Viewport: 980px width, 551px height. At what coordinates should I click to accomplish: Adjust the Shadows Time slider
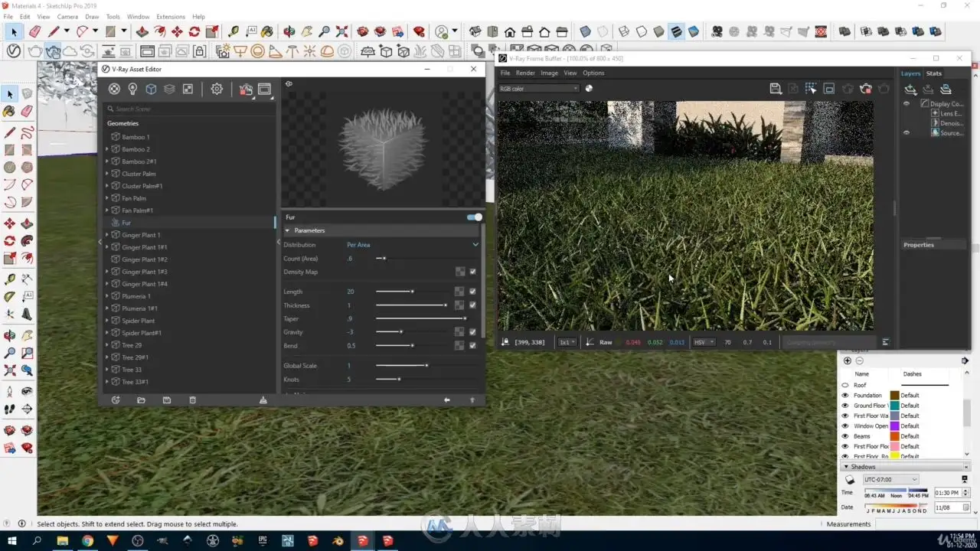point(897,491)
